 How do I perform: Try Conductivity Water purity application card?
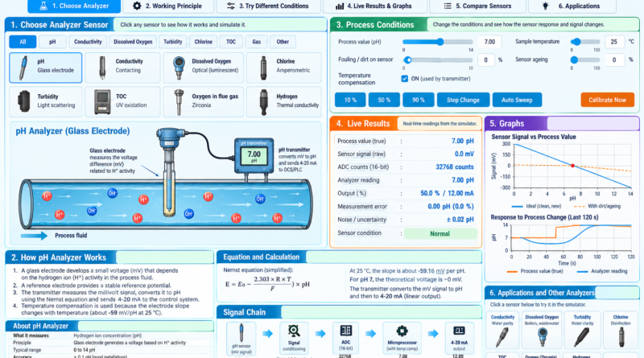(502, 330)
